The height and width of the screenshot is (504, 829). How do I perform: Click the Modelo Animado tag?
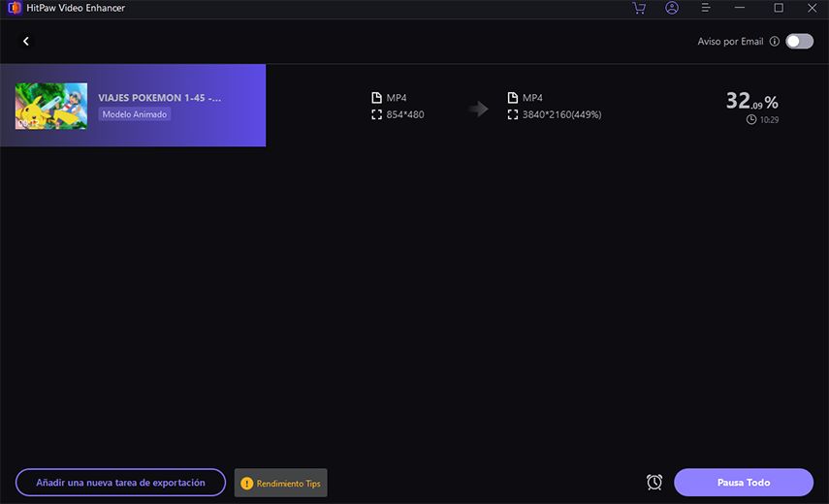pos(135,114)
